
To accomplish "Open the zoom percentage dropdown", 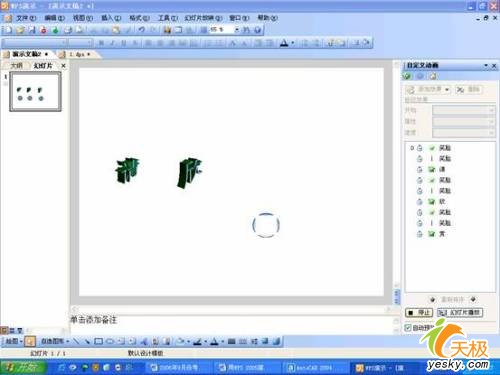I will click(236, 30).
